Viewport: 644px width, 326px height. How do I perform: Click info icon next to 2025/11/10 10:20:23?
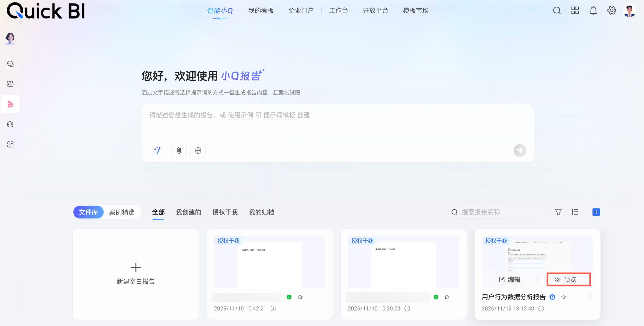pos(407,309)
